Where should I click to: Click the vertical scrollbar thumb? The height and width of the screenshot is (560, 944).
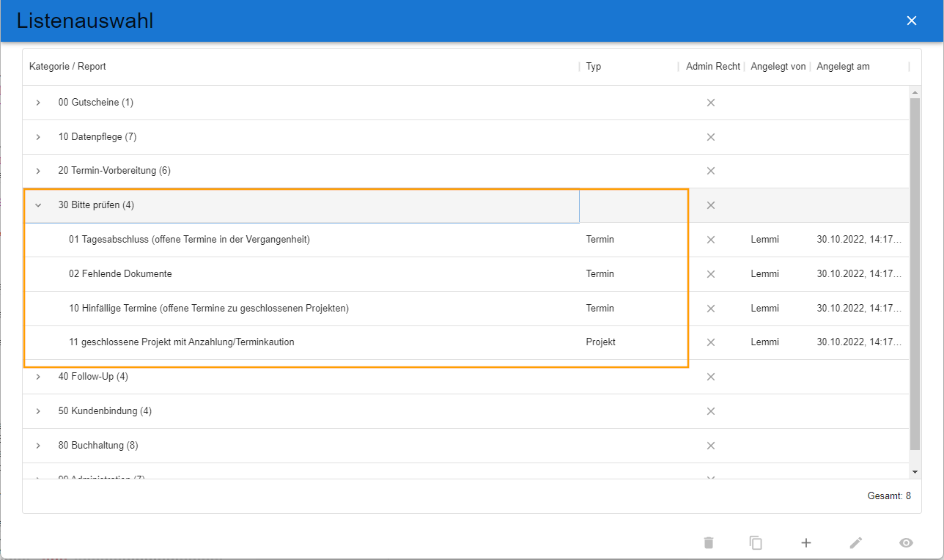coord(915,273)
